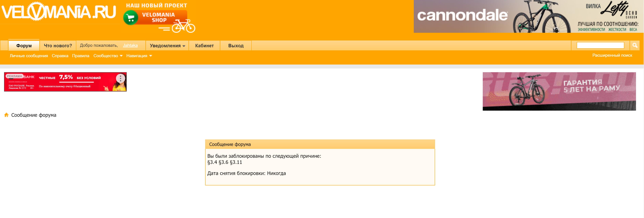
Task: Click the Личные сообщения link
Action: coord(29,56)
